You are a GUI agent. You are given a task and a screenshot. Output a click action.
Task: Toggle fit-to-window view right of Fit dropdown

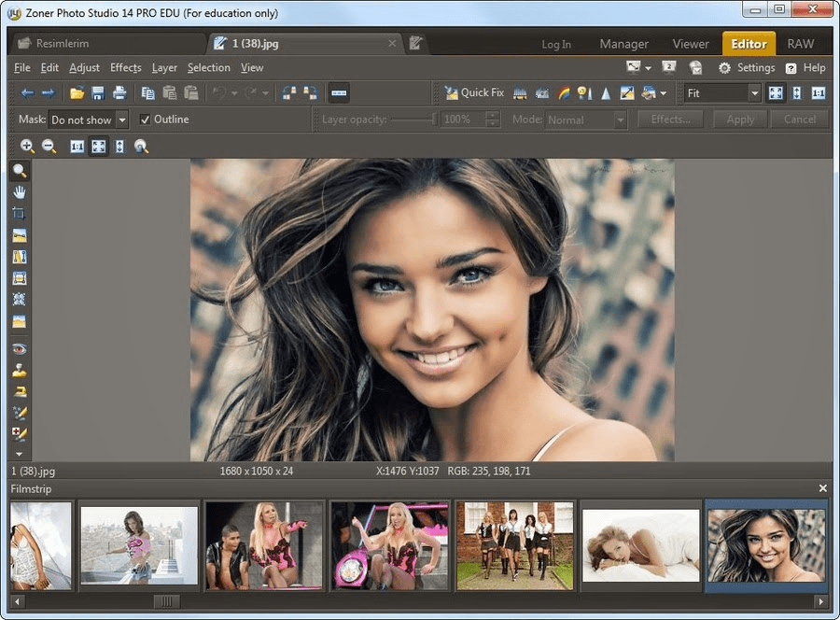(776, 93)
